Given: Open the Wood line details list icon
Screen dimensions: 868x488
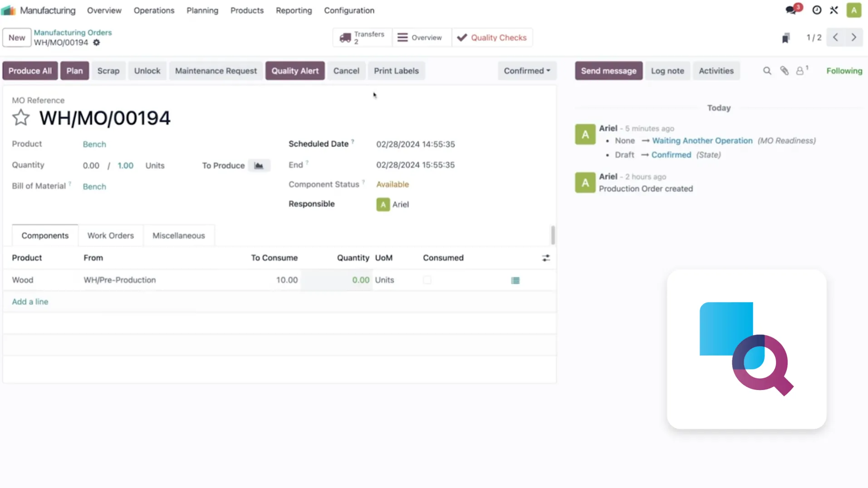Looking at the screenshot, I should pos(515,280).
